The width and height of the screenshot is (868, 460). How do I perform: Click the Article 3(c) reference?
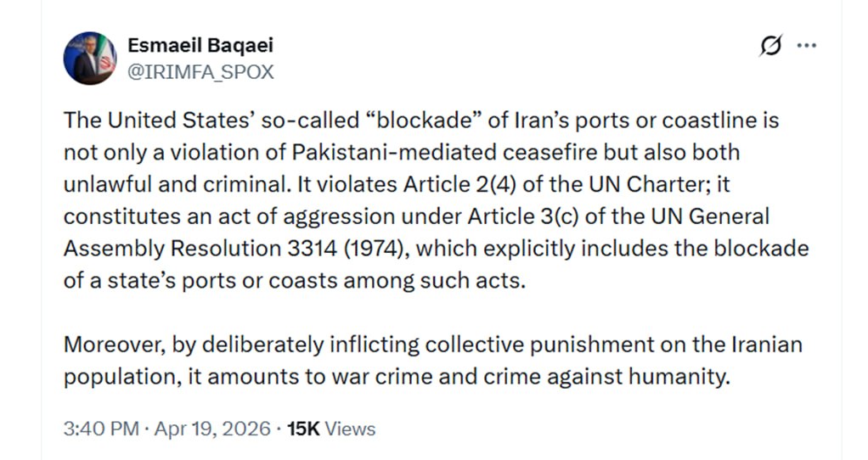[522, 216]
